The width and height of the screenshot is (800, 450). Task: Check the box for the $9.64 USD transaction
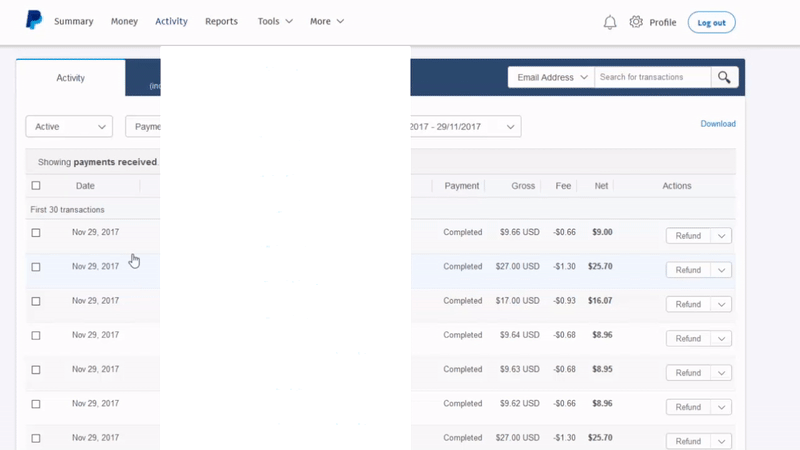[36, 335]
